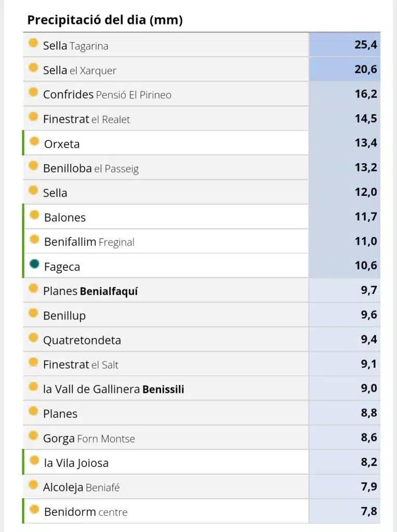The height and width of the screenshot is (532, 397).
Task: Open the Sella el Xarquer station
Action: 80,70
